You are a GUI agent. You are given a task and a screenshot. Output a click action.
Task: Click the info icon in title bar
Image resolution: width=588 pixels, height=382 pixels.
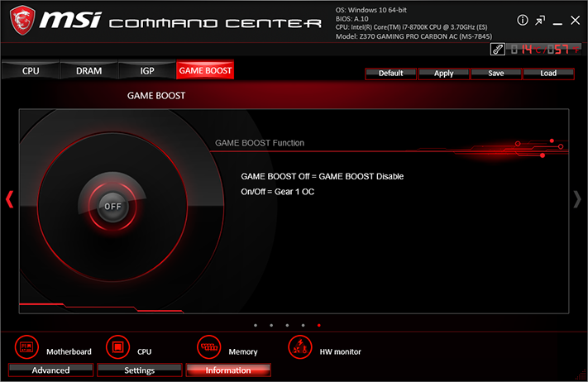(523, 20)
